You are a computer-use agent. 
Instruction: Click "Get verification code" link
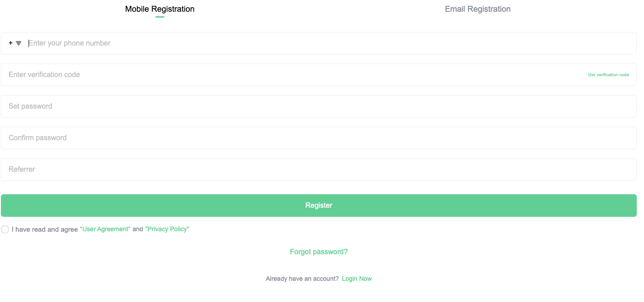tap(608, 75)
